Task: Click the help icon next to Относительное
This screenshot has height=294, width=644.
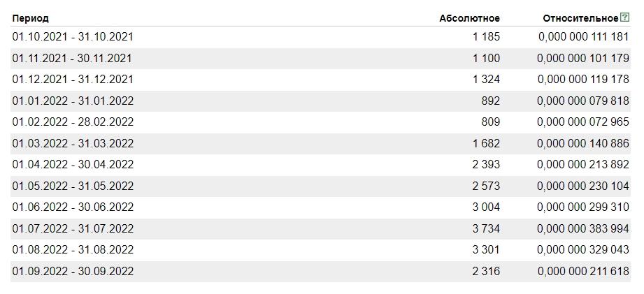Action: coord(625,18)
